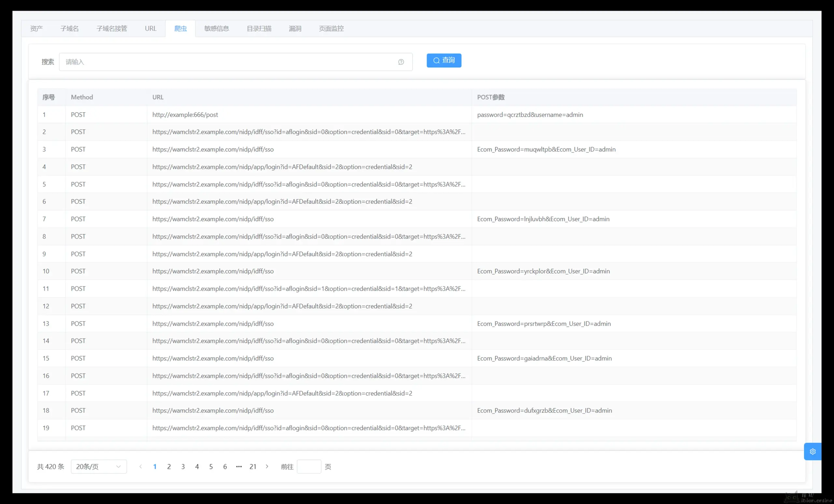Click the 查询 search button
834x504 pixels.
tap(444, 61)
